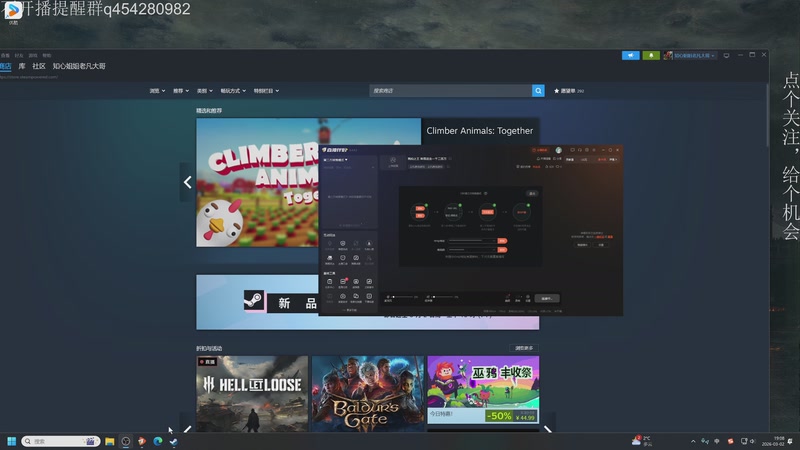The image size is (800, 450).
Task: Open Climber Animals featured banner image
Action: point(257,183)
